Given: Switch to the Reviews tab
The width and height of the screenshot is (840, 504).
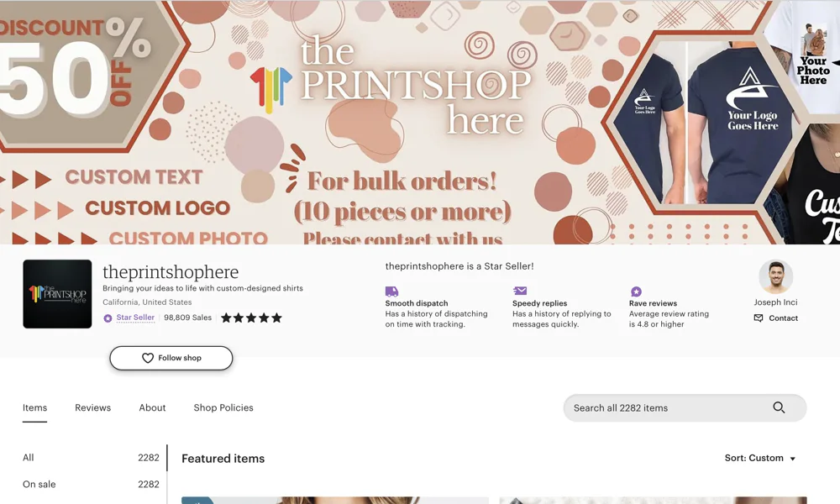Looking at the screenshot, I should pos(92,407).
